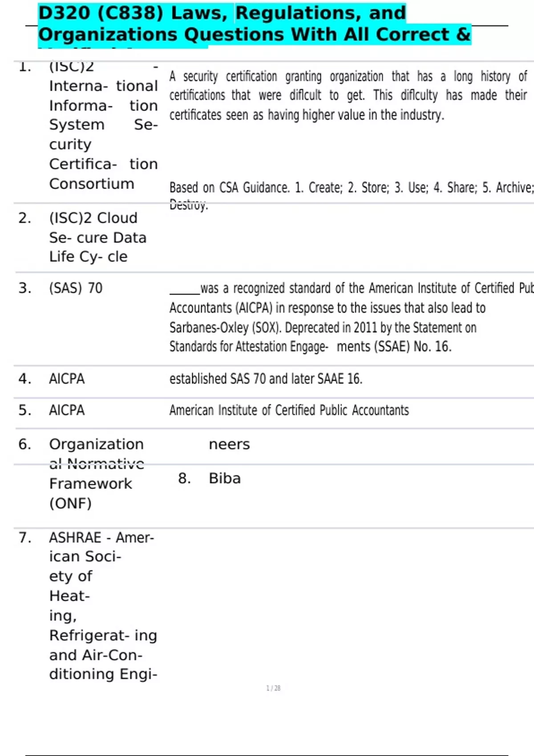This screenshot has width=534, height=756.
Task: Click the 'American Institute of Certified Public Accountants' definition
Action: (x=289, y=410)
